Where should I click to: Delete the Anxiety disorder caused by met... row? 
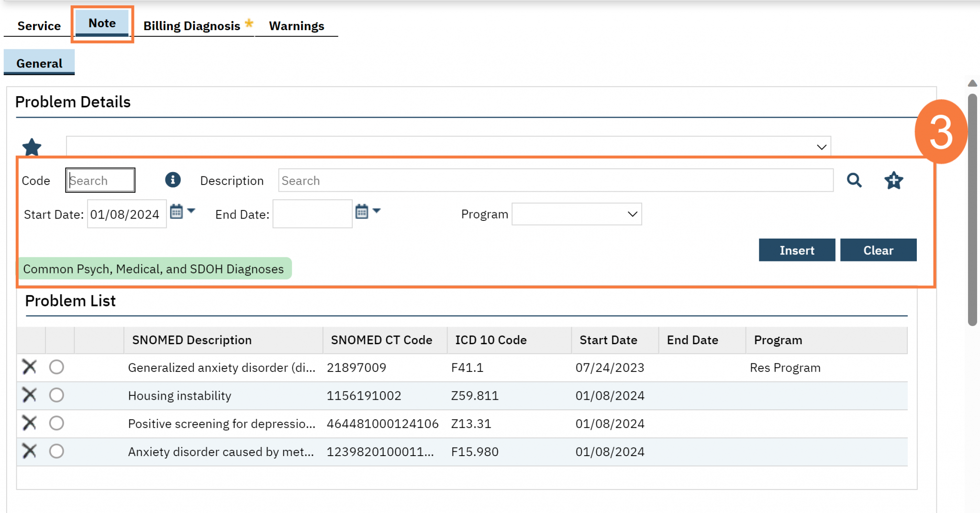[x=30, y=451]
